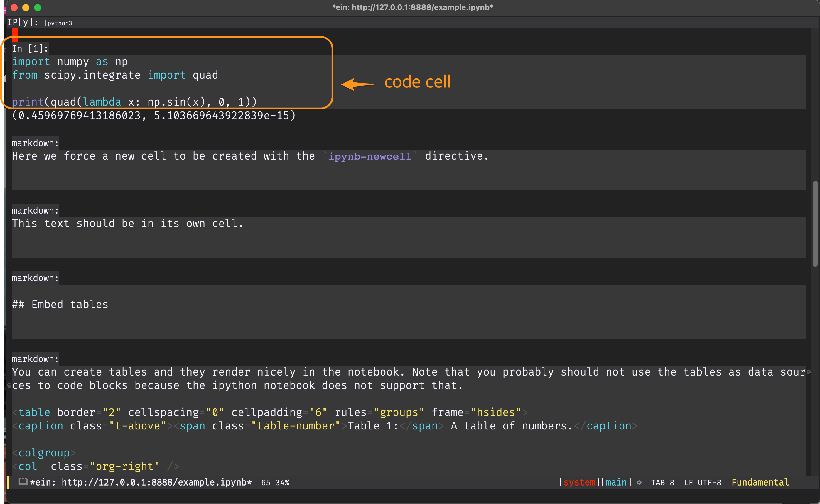Open the python3 kernel tab
The width and height of the screenshot is (820, 504).
click(x=60, y=23)
